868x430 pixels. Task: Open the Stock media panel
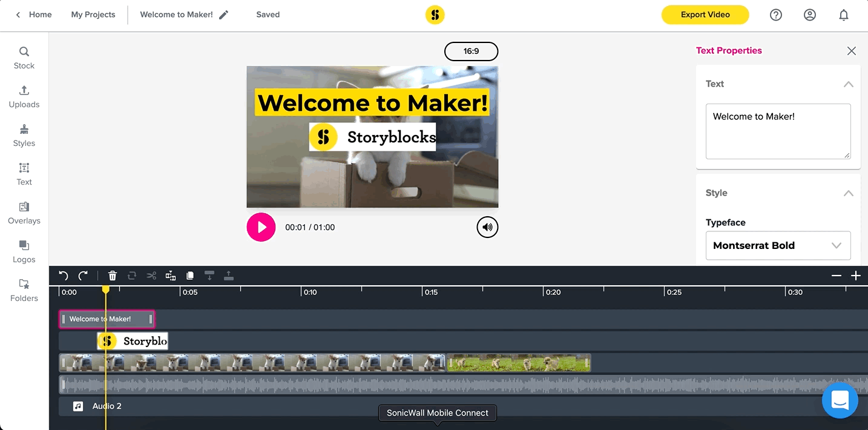24,58
